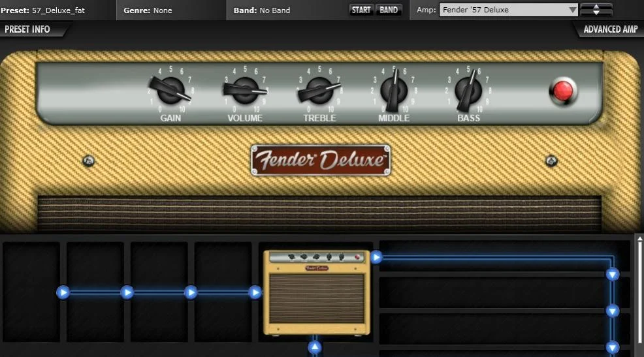This screenshot has height=357, width=644.
Task: Click the top blue down arrow in rack chain
Action: point(613,274)
